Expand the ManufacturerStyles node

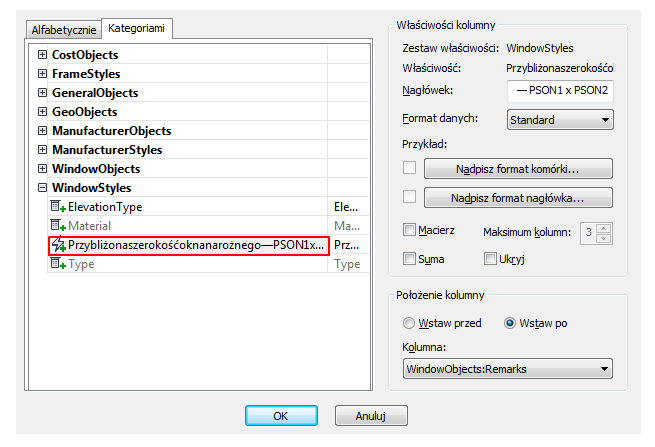[x=42, y=150]
